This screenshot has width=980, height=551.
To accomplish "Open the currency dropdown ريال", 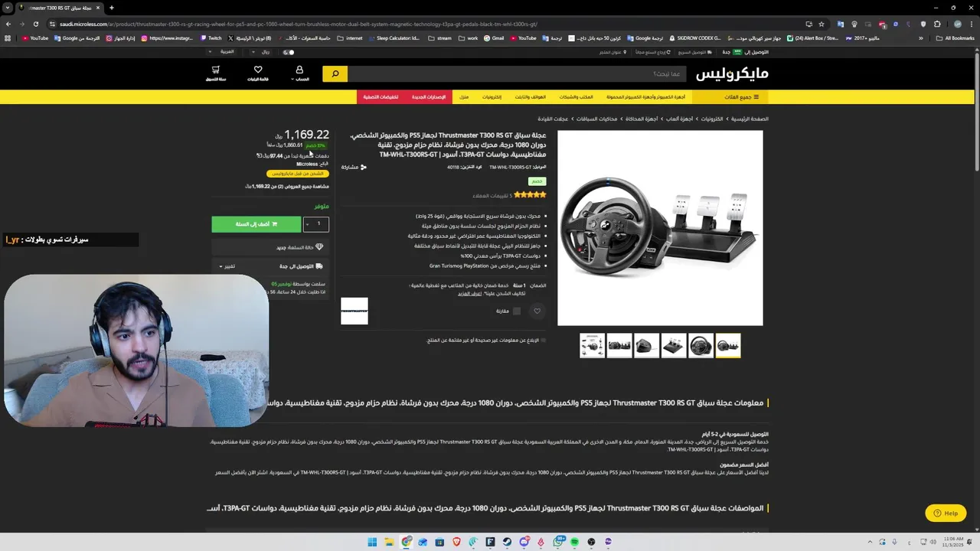I will pos(261,52).
